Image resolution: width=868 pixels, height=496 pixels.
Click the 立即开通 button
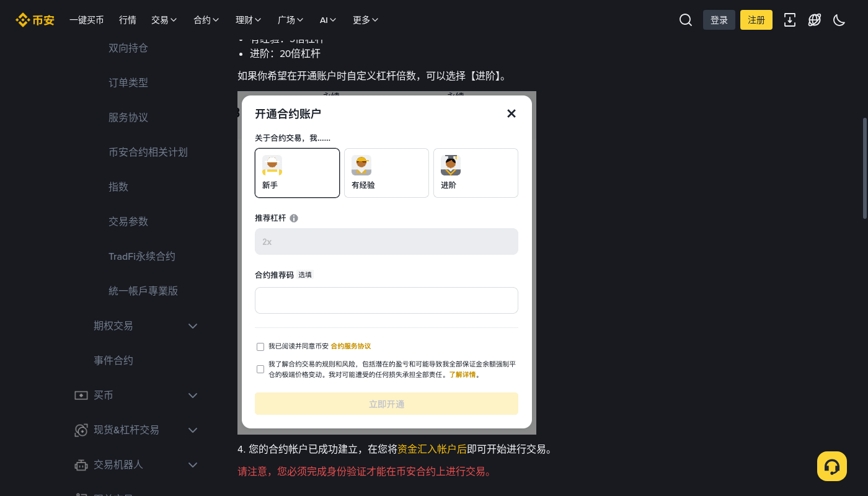tap(386, 404)
